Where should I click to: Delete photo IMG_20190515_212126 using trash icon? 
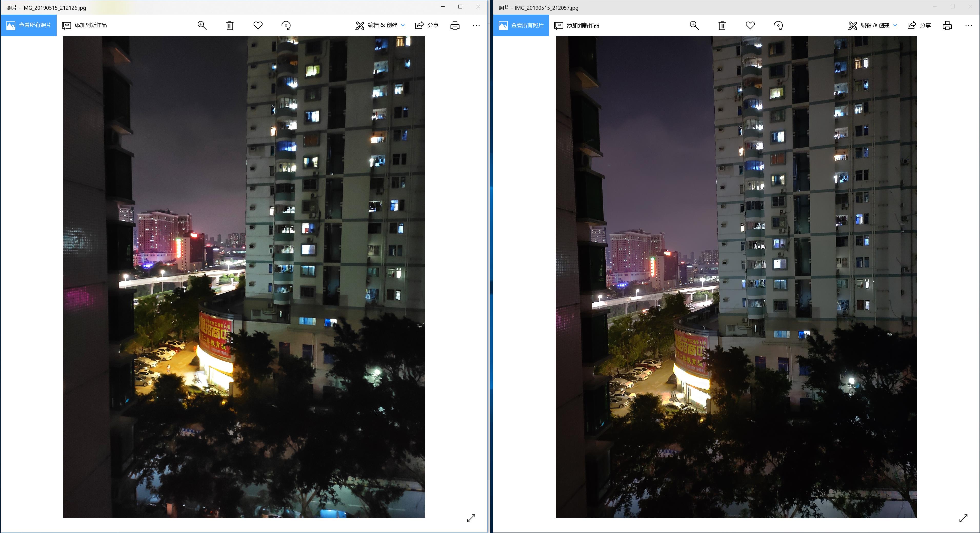[230, 25]
